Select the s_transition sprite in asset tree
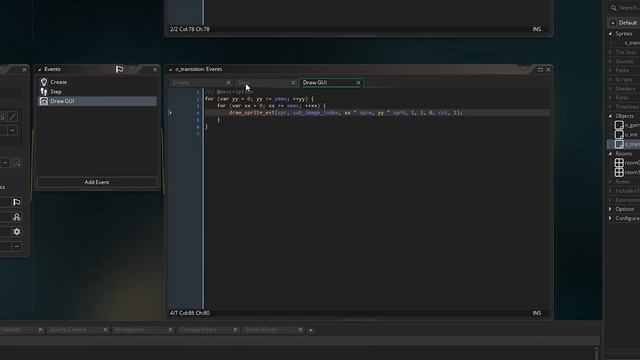The width and height of the screenshot is (640, 360). (x=632, y=43)
